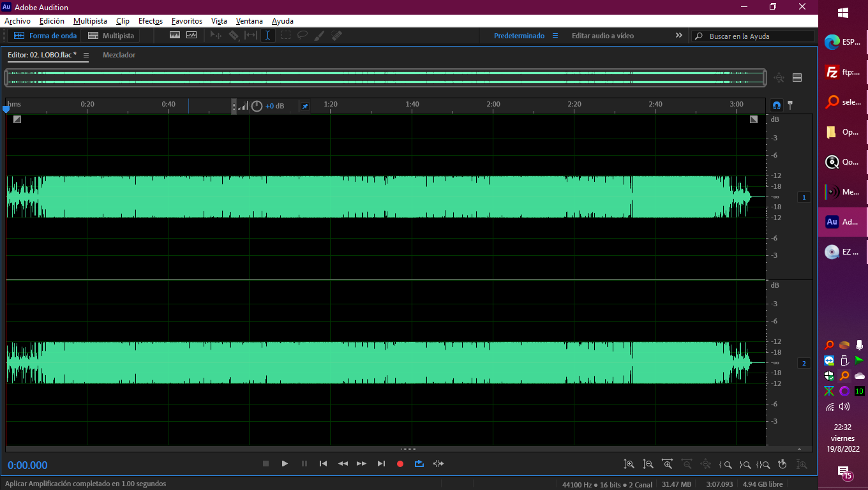Viewport: 868px width, 490px height.
Task: Toggle the Waveform (Forma de onda) view
Action: [45, 36]
